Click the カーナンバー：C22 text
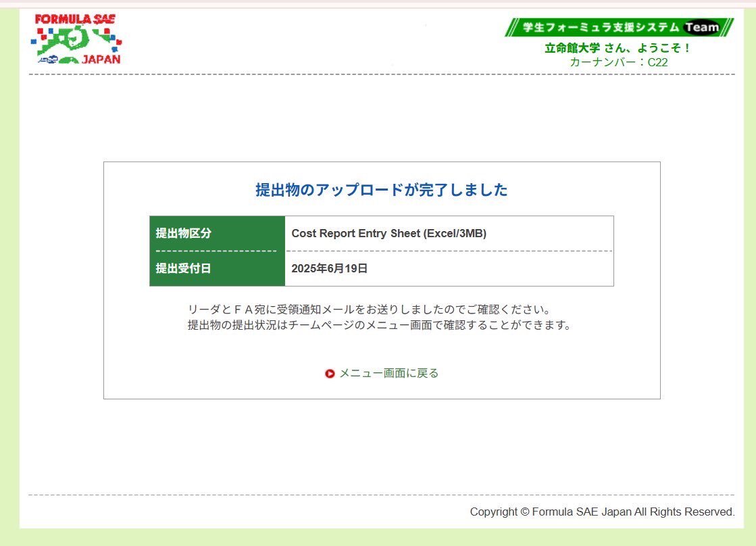Viewport: 756px width, 546px height. (619, 62)
